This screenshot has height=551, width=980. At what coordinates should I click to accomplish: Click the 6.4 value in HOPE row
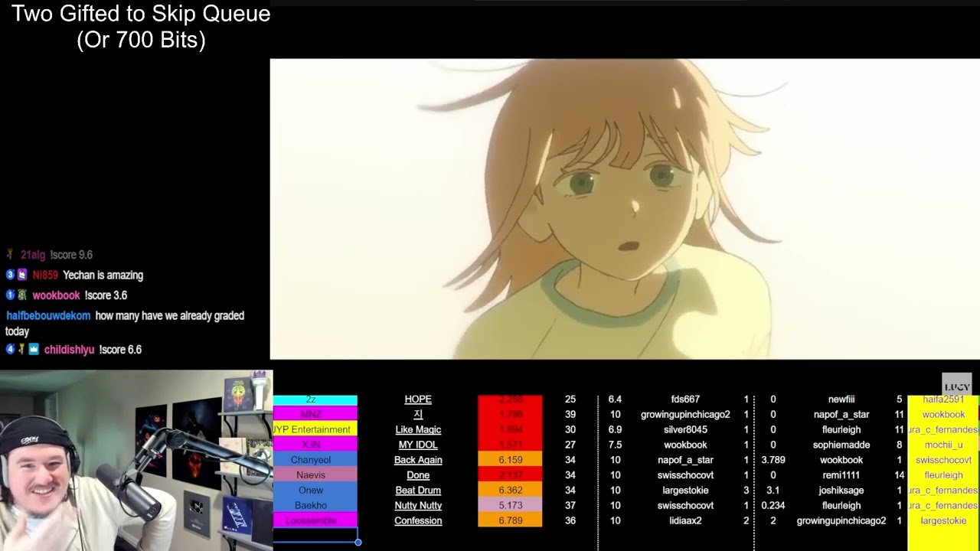click(615, 399)
